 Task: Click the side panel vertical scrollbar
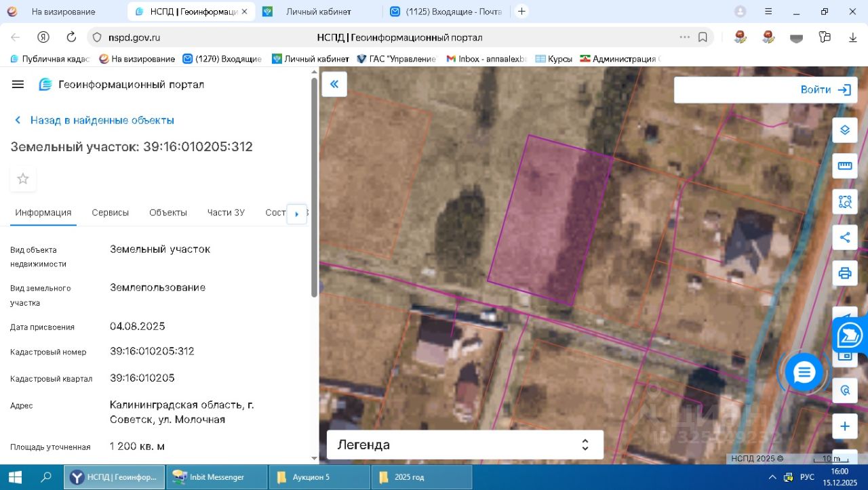(x=314, y=187)
